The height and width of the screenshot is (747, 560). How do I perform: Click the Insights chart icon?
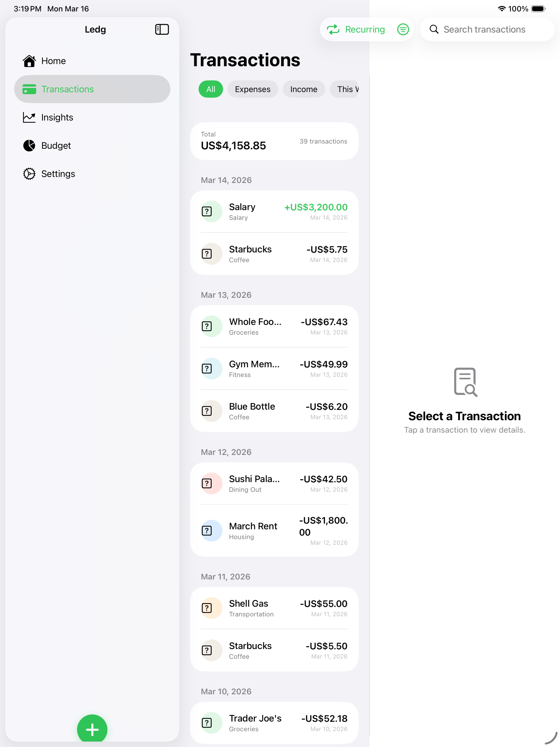point(29,117)
